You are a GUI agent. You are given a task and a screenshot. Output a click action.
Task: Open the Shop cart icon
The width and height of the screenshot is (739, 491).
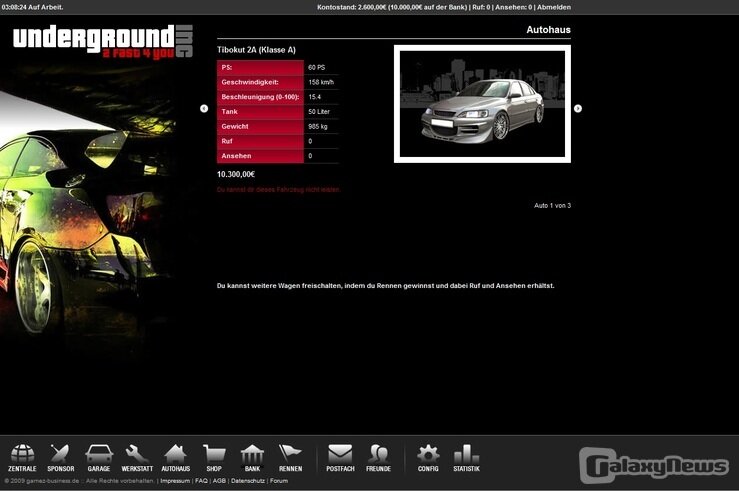point(214,458)
